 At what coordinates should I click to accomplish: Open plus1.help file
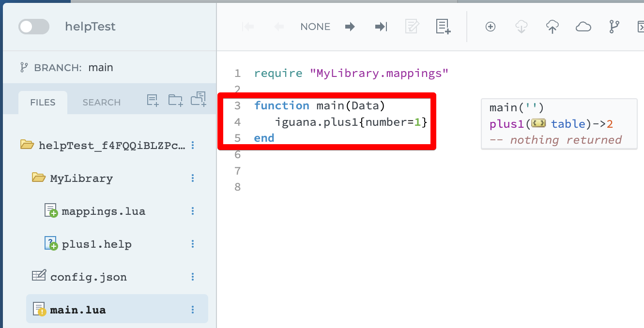[96, 244]
